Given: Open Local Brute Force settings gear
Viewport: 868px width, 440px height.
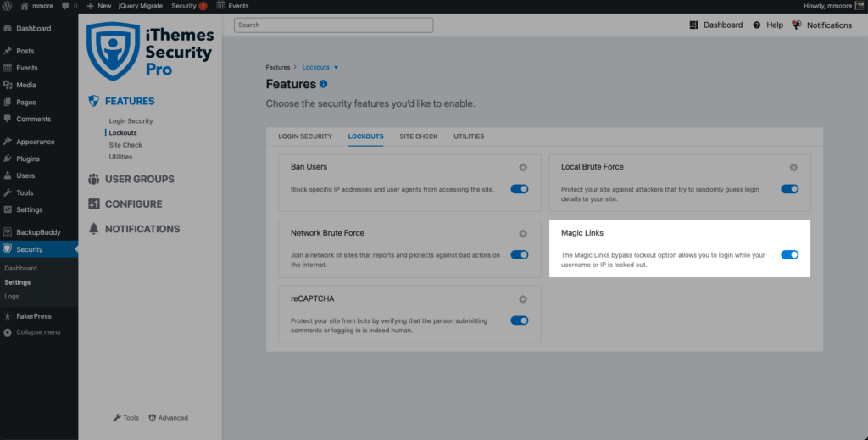Looking at the screenshot, I should (793, 167).
